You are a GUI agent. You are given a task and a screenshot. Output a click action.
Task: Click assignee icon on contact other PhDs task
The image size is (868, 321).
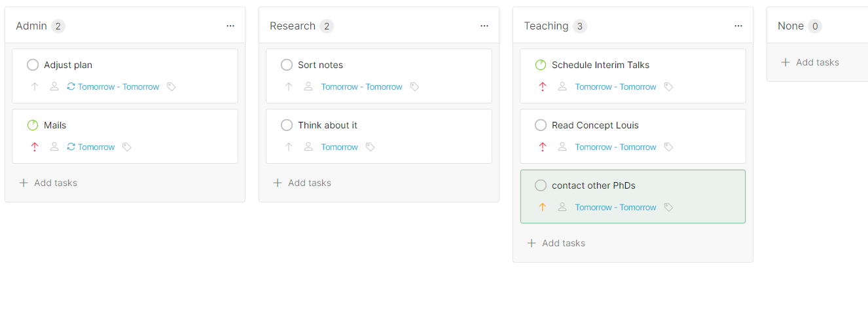click(x=562, y=207)
